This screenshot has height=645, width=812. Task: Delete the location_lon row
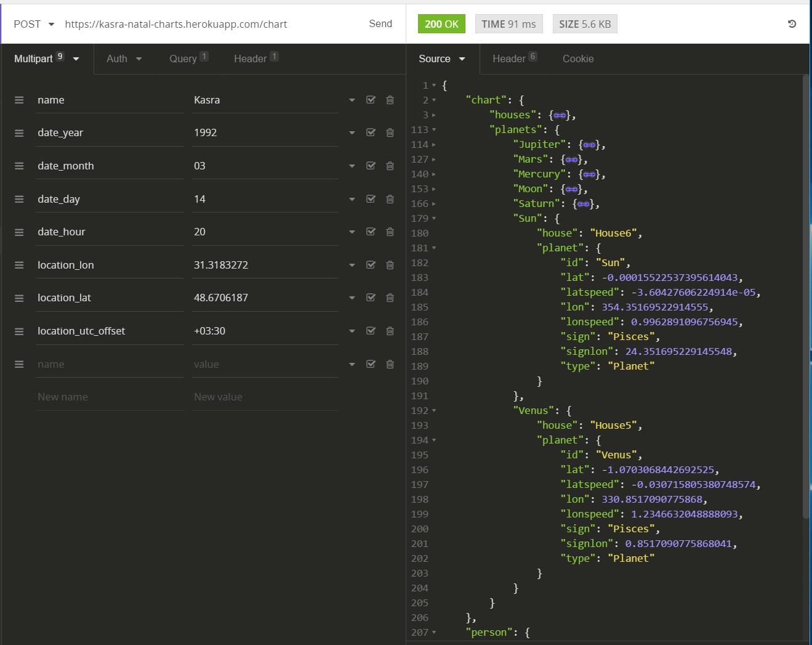[x=390, y=265]
